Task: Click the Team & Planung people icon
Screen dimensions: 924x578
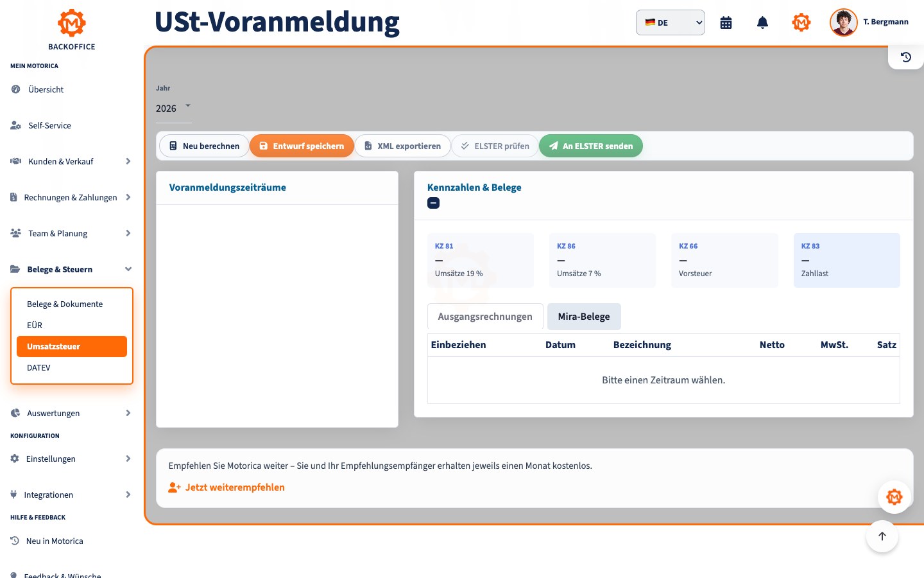Action: point(15,233)
